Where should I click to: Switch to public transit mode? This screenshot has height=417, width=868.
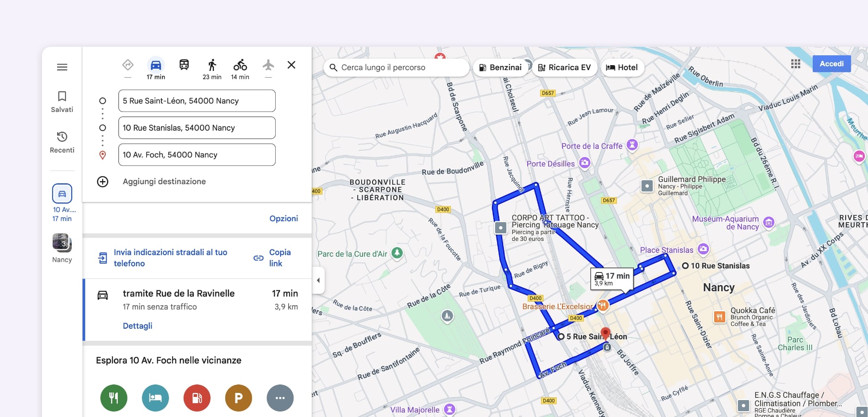click(184, 66)
